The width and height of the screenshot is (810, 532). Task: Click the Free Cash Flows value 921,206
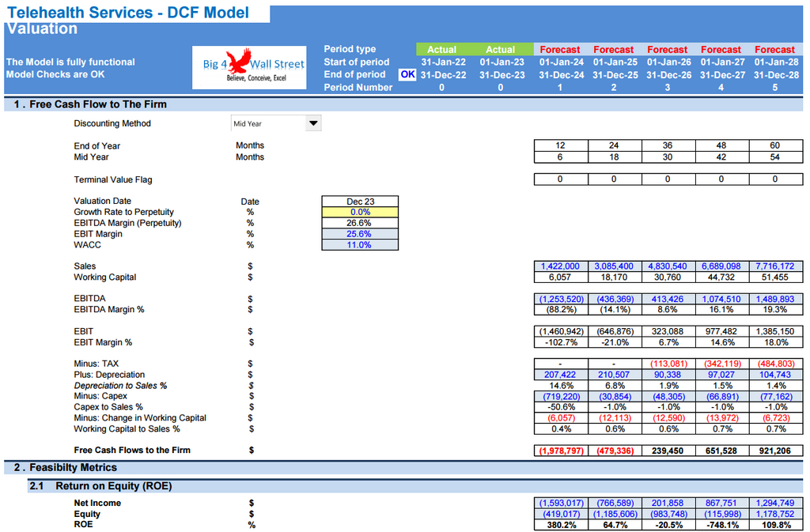click(x=775, y=451)
